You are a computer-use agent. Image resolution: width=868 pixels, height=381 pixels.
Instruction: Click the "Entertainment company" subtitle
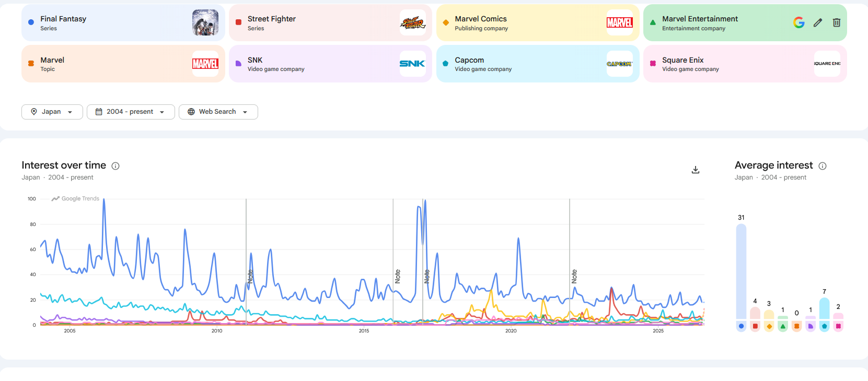[693, 29]
